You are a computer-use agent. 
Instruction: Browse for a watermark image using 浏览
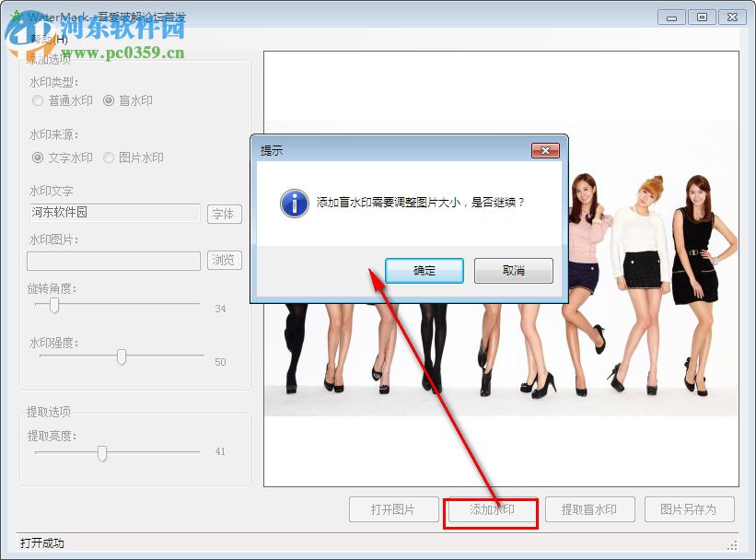(x=224, y=261)
